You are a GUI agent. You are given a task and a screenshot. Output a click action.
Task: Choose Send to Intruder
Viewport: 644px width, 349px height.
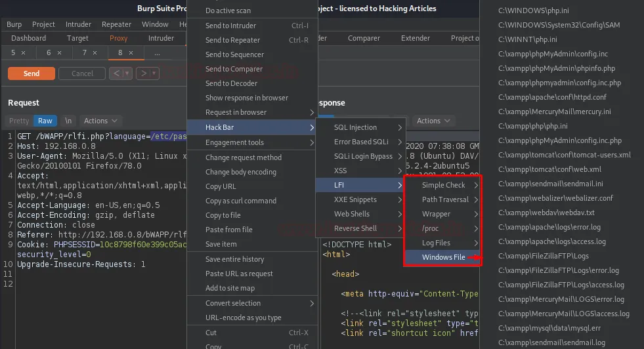(252, 26)
